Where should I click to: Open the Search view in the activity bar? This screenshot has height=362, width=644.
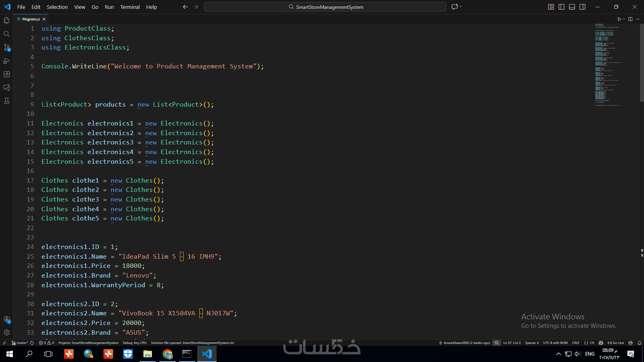click(6, 34)
